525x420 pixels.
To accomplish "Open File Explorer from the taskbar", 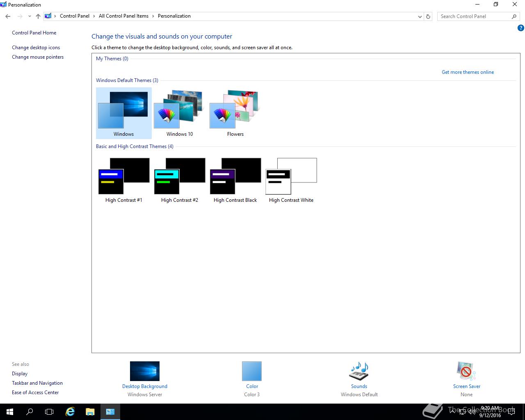I will pyautogui.click(x=90, y=412).
